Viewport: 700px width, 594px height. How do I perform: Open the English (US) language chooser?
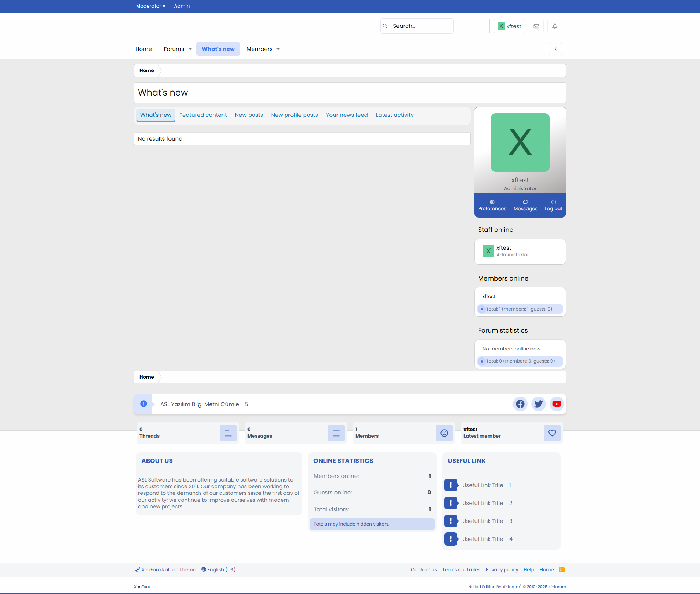[219, 570]
